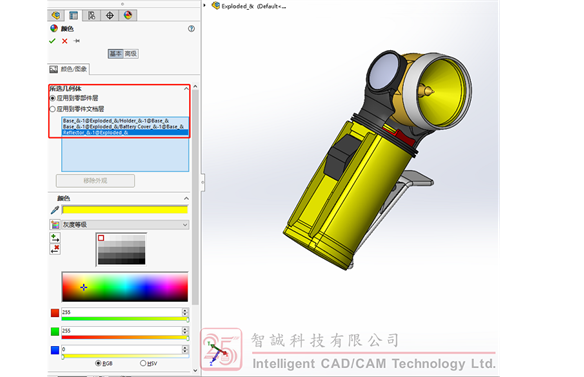This screenshot has height=377, width=584.
Task: Select the Battery Cover_& entry in list
Action: 125,127
